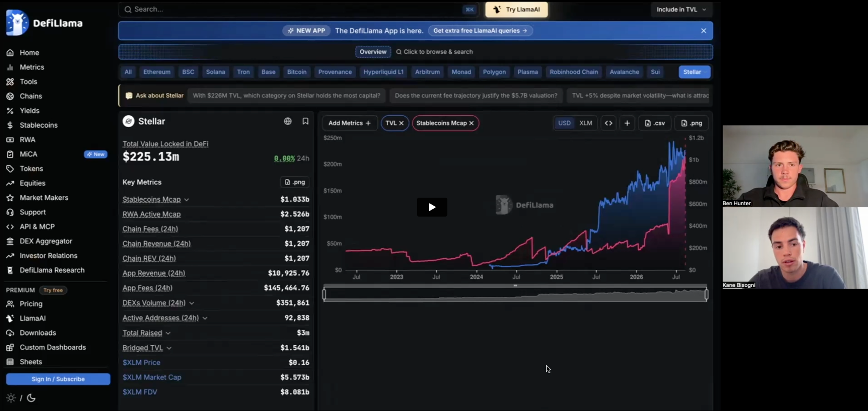Open the DEX Aggregator icon
This screenshot has height=411, width=868.
tap(10, 241)
